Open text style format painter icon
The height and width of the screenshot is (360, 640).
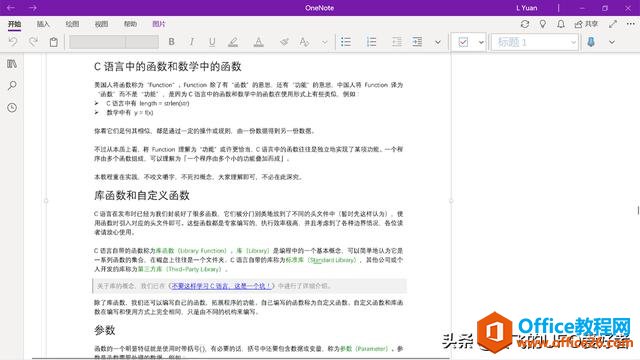(304, 42)
